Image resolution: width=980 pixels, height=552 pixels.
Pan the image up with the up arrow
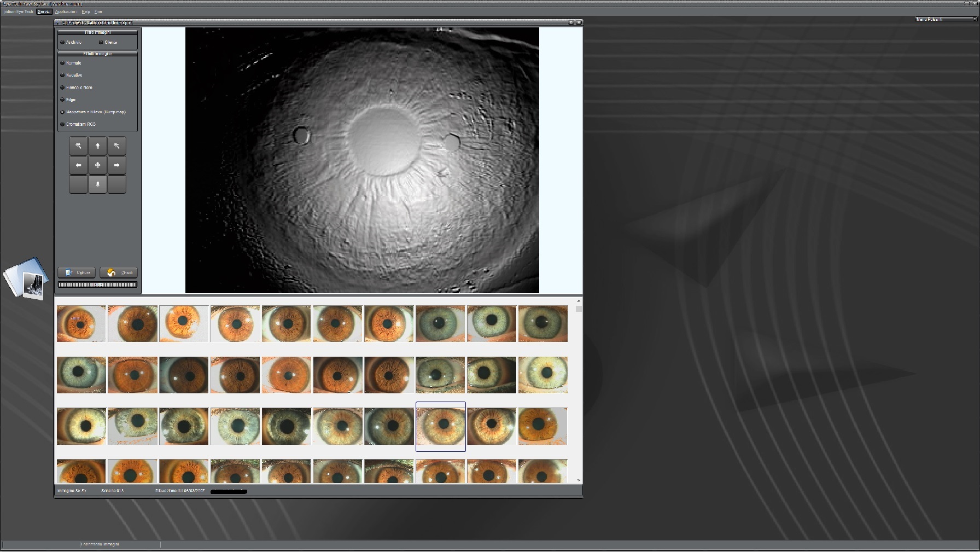98,146
